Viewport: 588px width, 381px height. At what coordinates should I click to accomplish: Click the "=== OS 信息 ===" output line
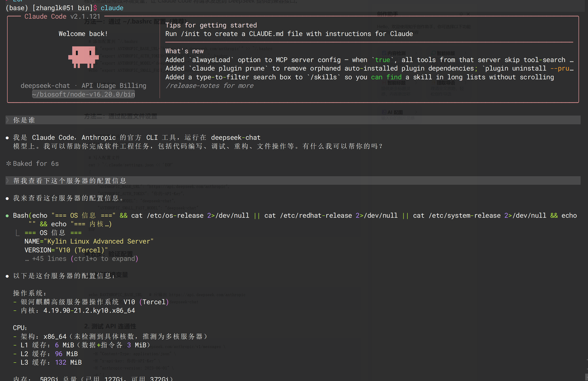pos(53,233)
